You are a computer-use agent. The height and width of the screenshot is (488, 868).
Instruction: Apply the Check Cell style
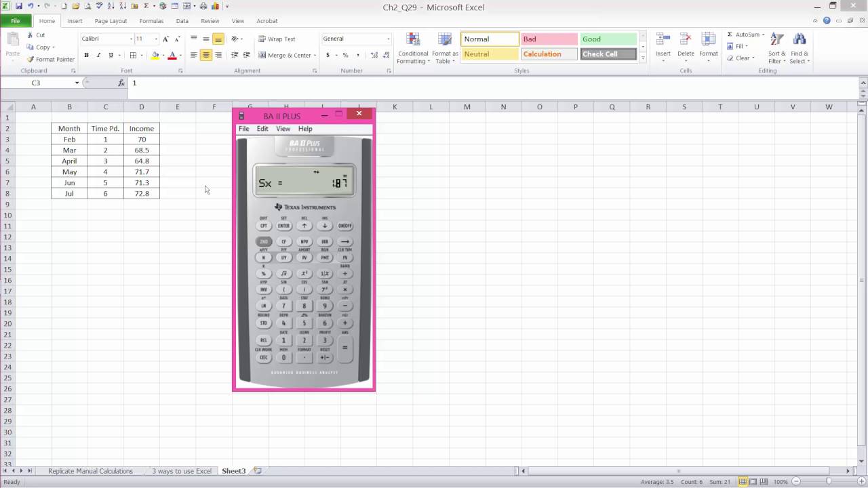(x=608, y=54)
